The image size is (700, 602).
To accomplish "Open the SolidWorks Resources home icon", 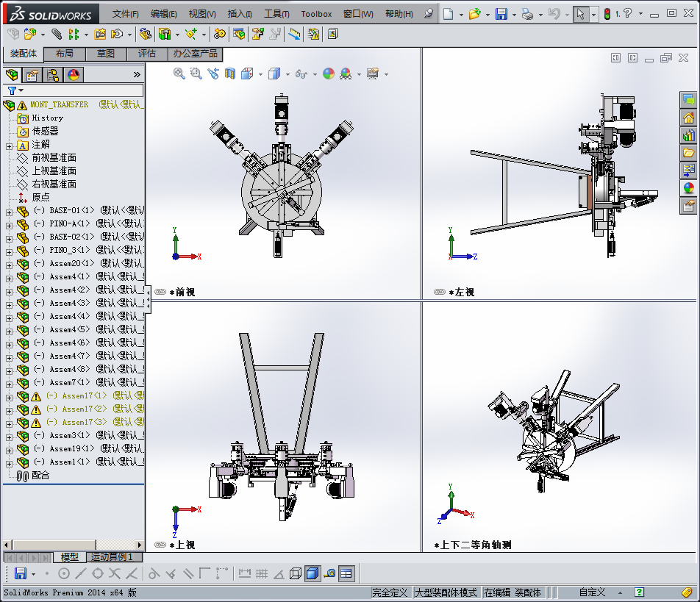I will [689, 118].
